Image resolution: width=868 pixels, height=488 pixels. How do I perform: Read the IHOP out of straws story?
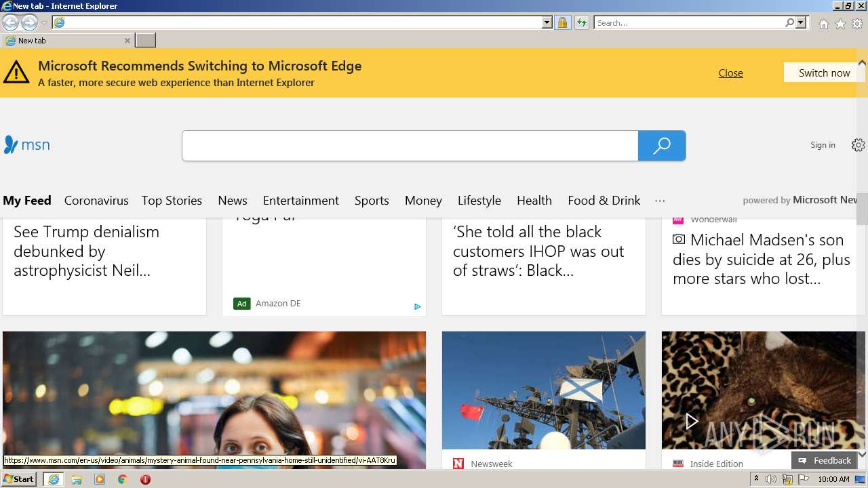pyautogui.click(x=538, y=251)
